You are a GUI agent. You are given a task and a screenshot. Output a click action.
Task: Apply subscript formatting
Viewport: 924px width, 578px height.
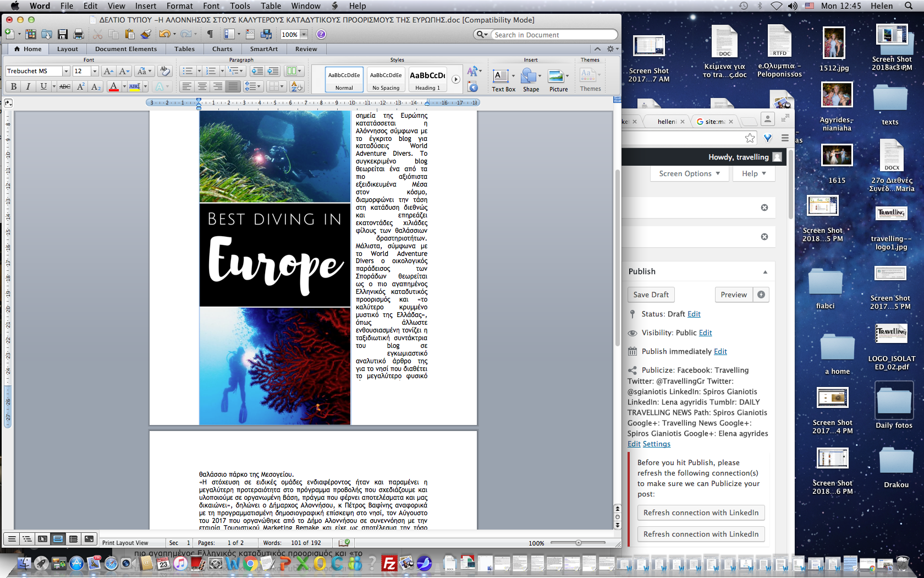[96, 86]
